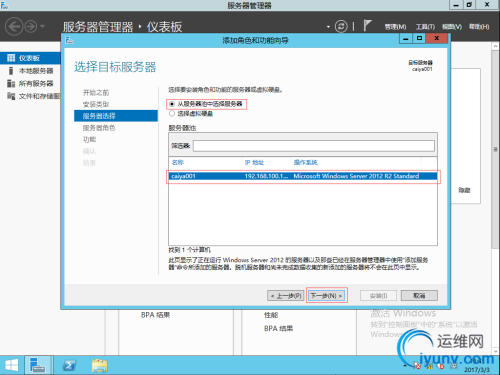Click the 192.168.100.1... IP address cell
The image size is (500, 375).
coord(266,176)
